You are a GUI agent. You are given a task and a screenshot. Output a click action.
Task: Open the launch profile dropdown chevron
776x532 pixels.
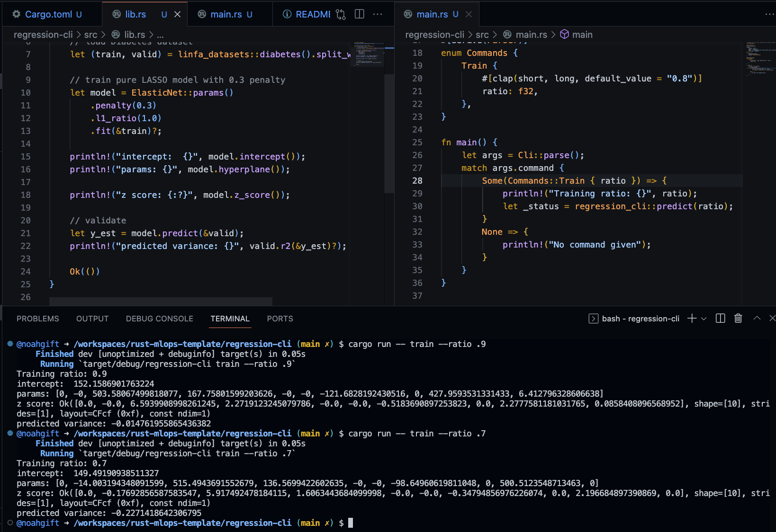(x=704, y=319)
